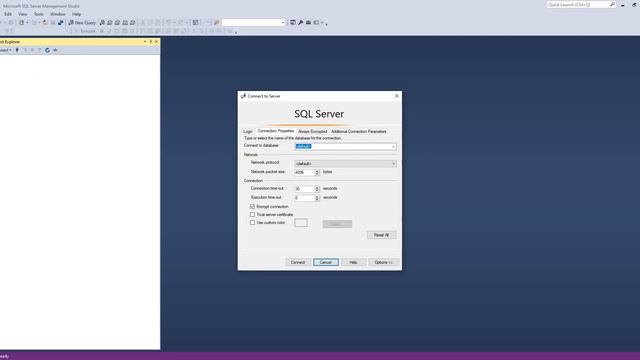Image resolution: width=640 pixels, height=360 pixels.
Task: Open the Toolbox via toolbar icon
Action: click(308, 22)
